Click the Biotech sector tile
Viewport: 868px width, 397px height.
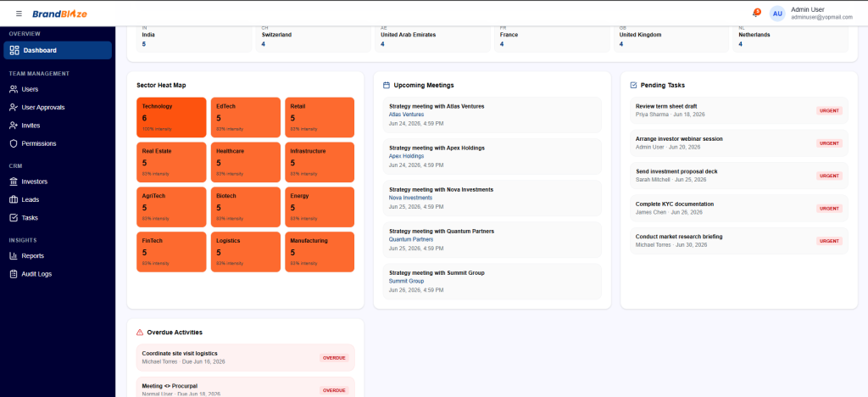click(246, 207)
